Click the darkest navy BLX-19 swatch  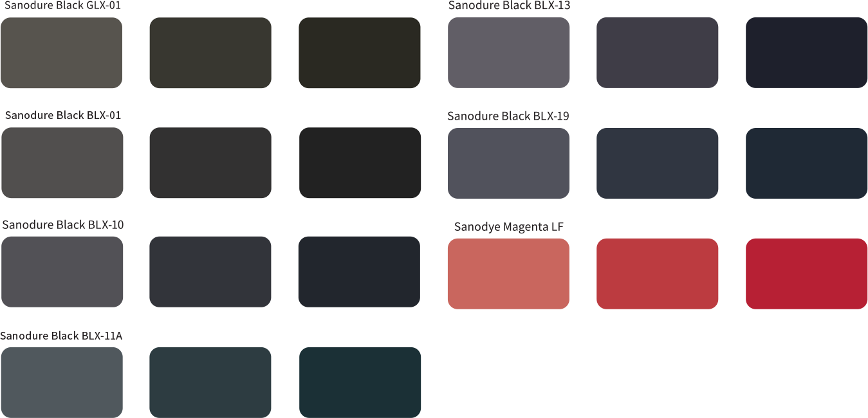[806, 163]
